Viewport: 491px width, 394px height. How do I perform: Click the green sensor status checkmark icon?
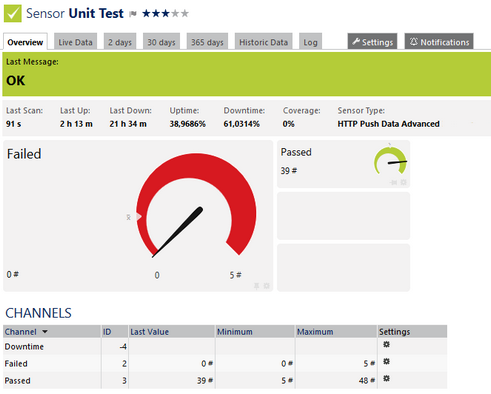click(13, 13)
